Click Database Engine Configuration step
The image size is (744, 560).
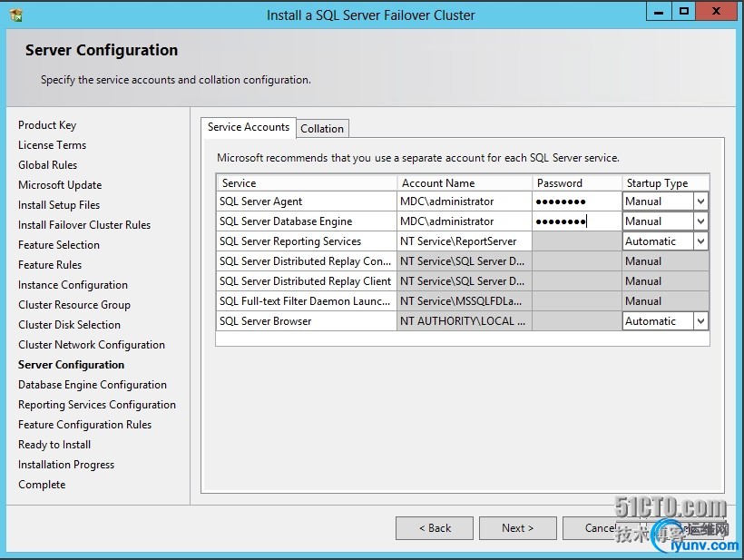click(93, 385)
